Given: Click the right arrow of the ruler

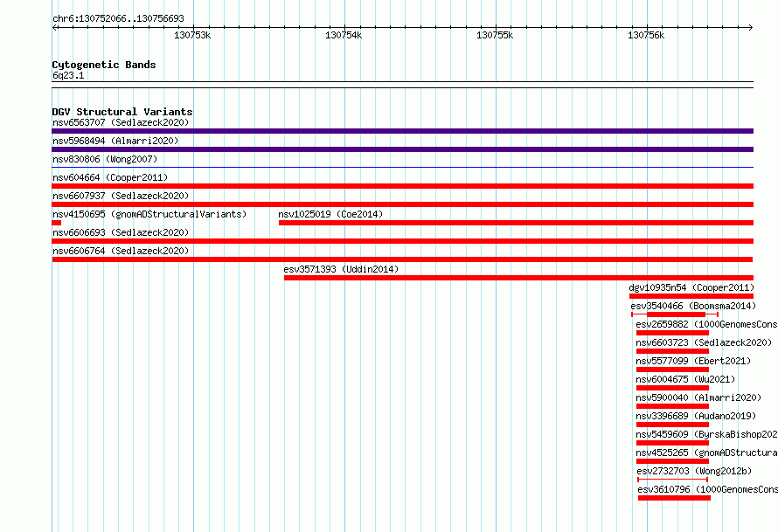Looking at the screenshot, I should 750,27.
